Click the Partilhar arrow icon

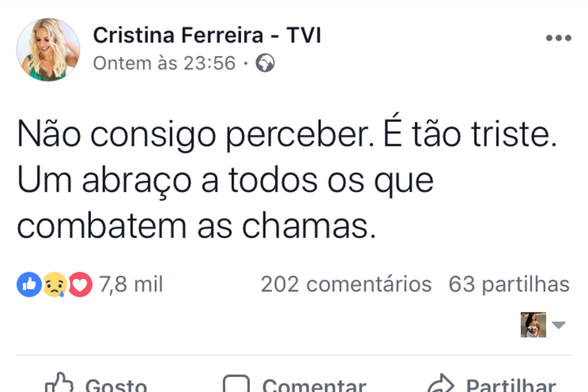pyautogui.click(x=440, y=382)
